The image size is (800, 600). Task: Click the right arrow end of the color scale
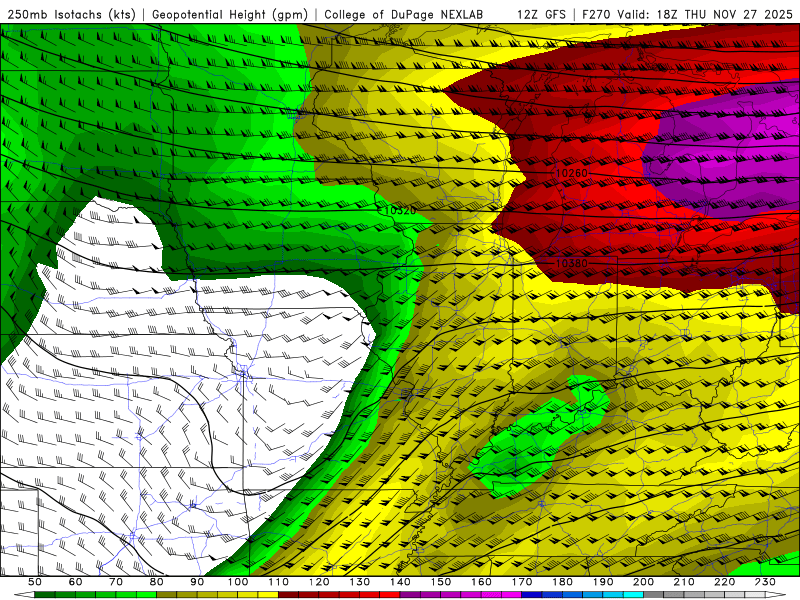click(776, 595)
